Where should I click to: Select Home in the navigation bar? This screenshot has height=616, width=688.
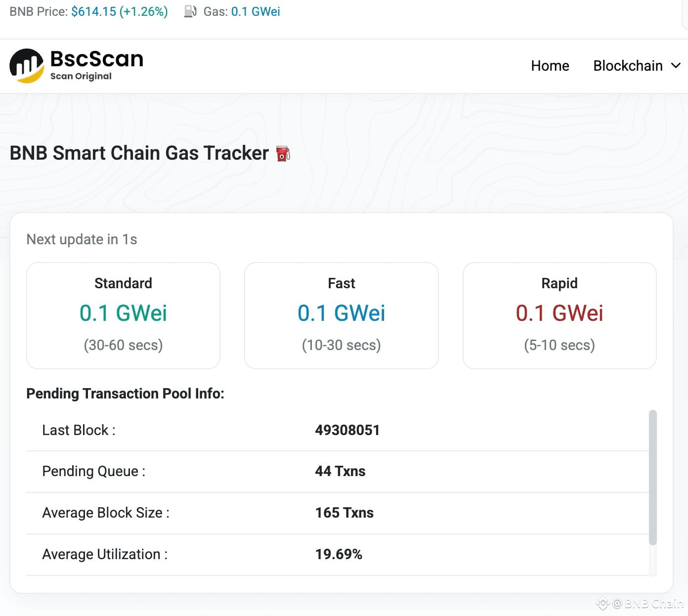click(550, 65)
